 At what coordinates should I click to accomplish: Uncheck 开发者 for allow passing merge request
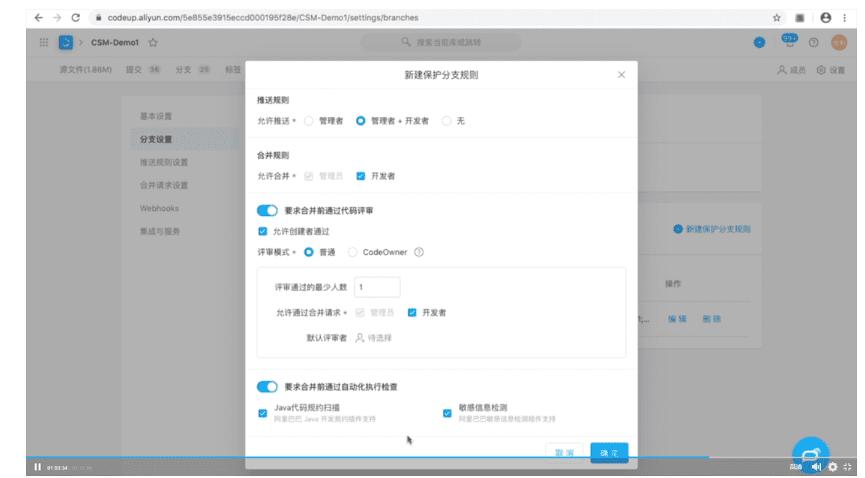(412, 313)
